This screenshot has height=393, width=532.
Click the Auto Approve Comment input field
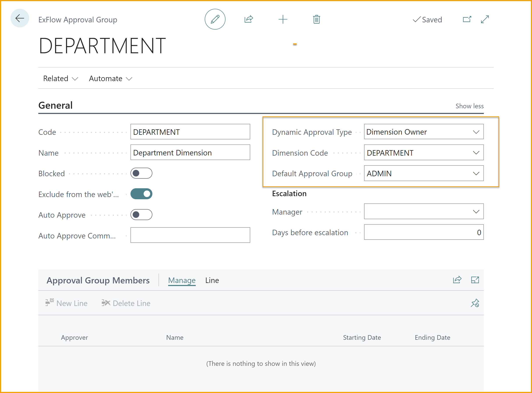[x=191, y=235]
